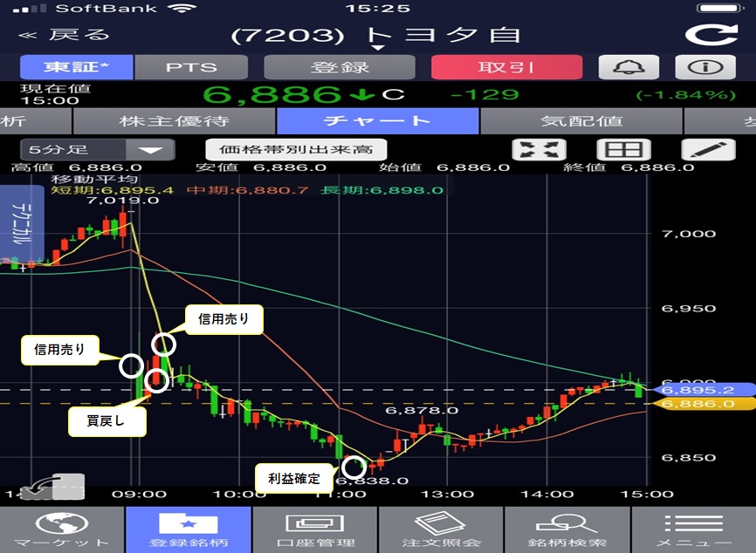Tap the 7,000 price axis label
Screen dimensions: 756x553
pyautogui.click(x=689, y=234)
